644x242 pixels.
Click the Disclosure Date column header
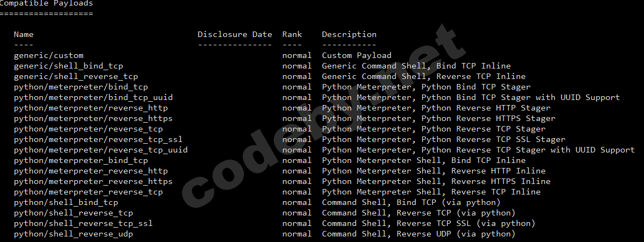click(x=235, y=34)
